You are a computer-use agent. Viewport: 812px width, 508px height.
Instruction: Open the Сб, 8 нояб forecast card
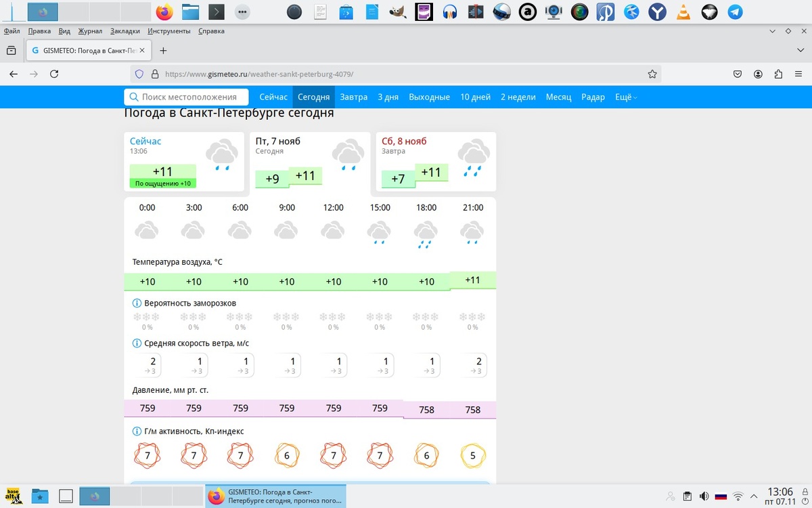(x=436, y=162)
